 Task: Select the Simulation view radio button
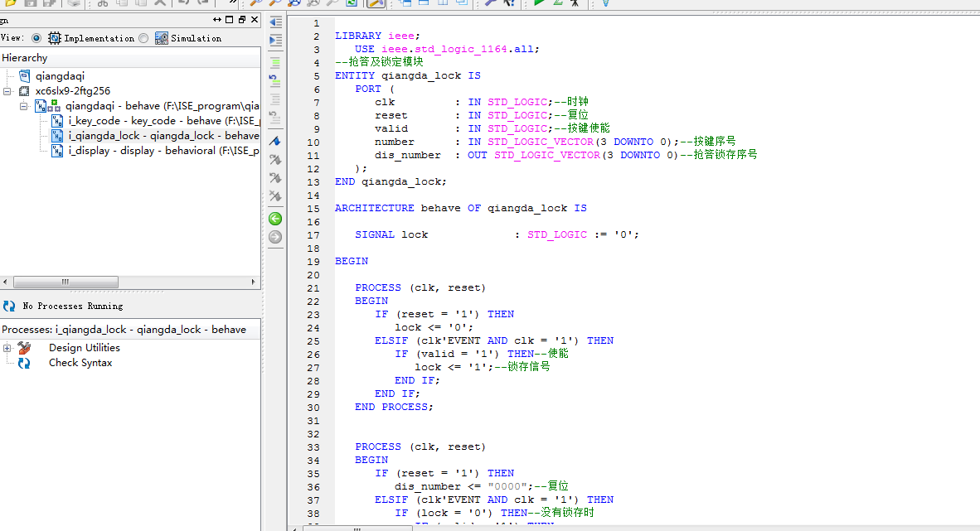coord(143,38)
